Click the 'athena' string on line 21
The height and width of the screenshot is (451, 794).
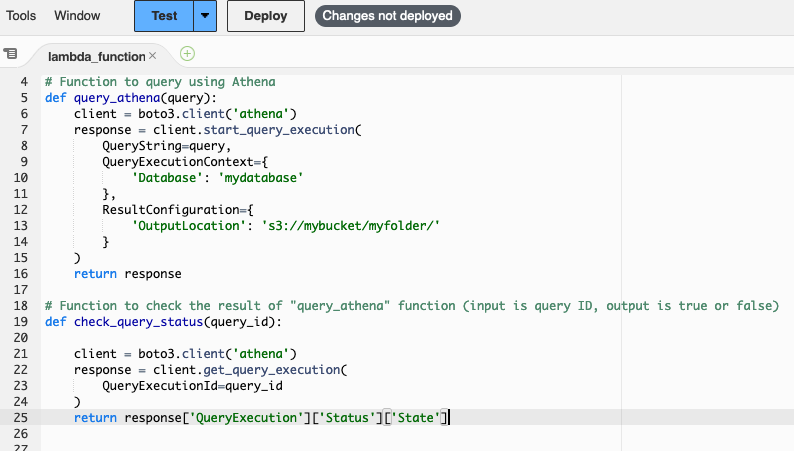260,354
